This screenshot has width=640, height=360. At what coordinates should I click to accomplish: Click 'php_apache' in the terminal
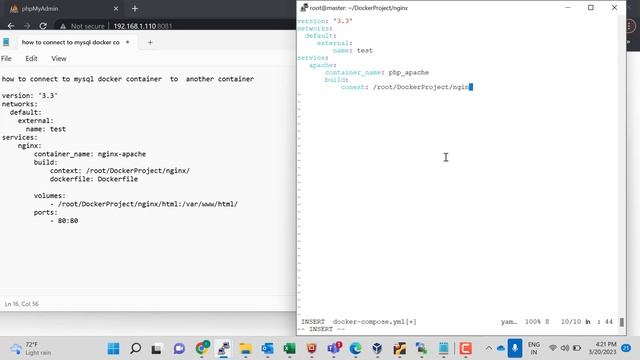409,72
